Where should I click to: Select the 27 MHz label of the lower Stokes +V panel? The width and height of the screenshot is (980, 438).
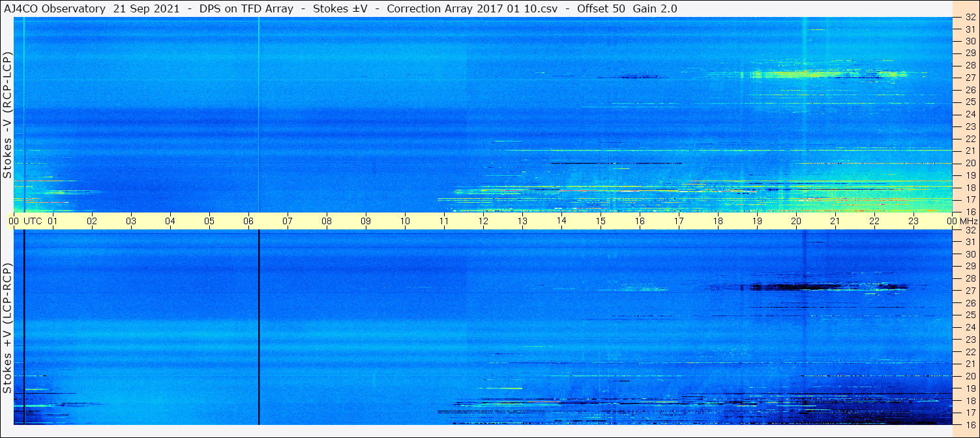pos(970,291)
